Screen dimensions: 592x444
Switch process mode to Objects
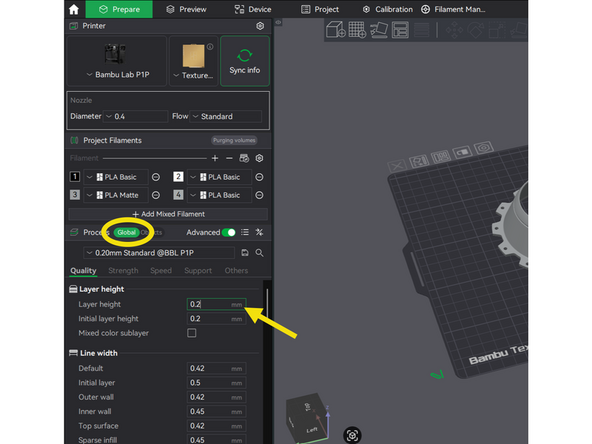pyautogui.click(x=151, y=232)
